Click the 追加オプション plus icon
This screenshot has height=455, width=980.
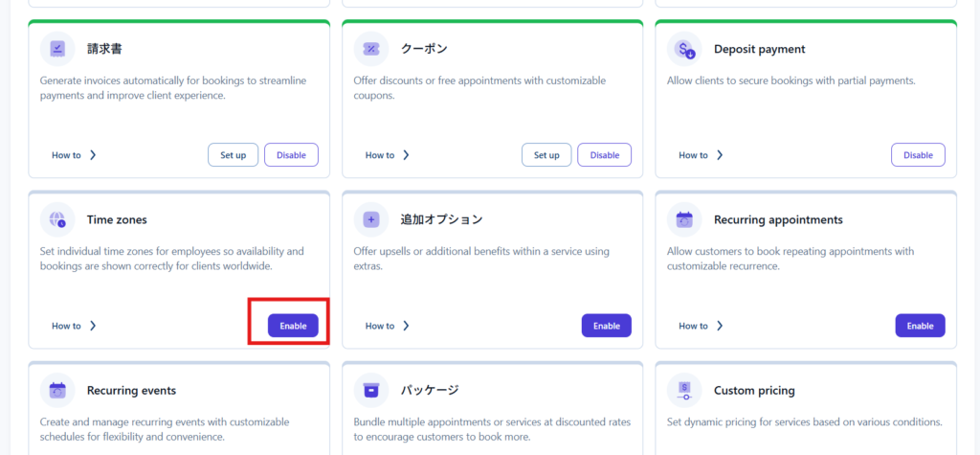tap(371, 219)
